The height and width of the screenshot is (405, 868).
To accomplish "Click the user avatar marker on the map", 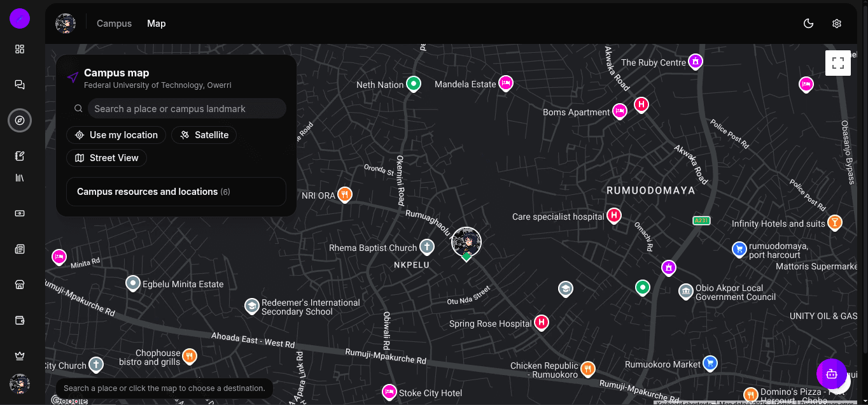I will coord(466,243).
